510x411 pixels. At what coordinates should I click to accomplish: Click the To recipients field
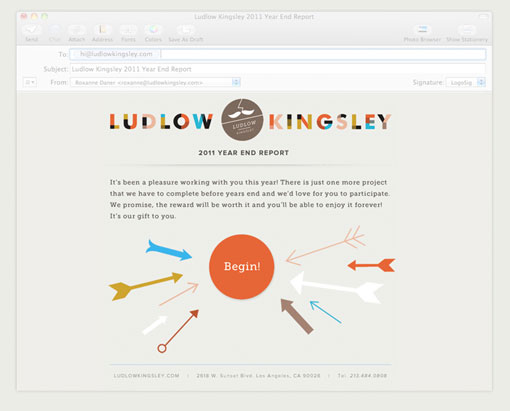pos(277,54)
